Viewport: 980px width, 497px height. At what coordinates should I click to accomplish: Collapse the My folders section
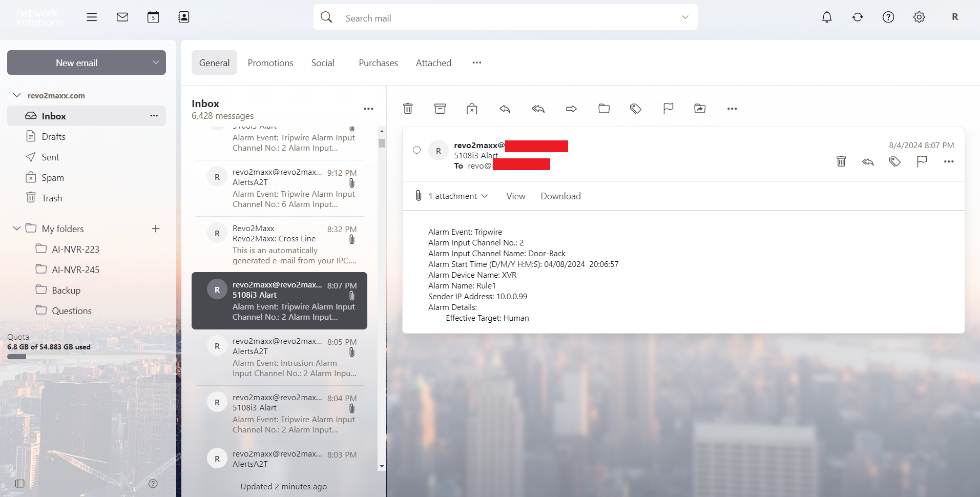point(17,229)
